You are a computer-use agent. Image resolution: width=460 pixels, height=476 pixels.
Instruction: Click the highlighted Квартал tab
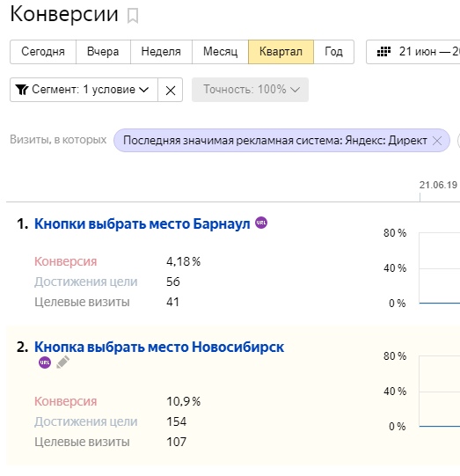click(281, 52)
